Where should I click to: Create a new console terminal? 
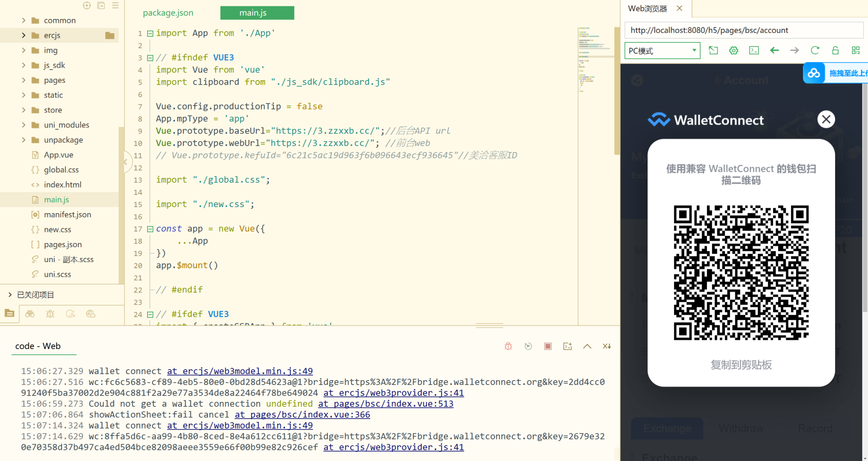[568, 346]
